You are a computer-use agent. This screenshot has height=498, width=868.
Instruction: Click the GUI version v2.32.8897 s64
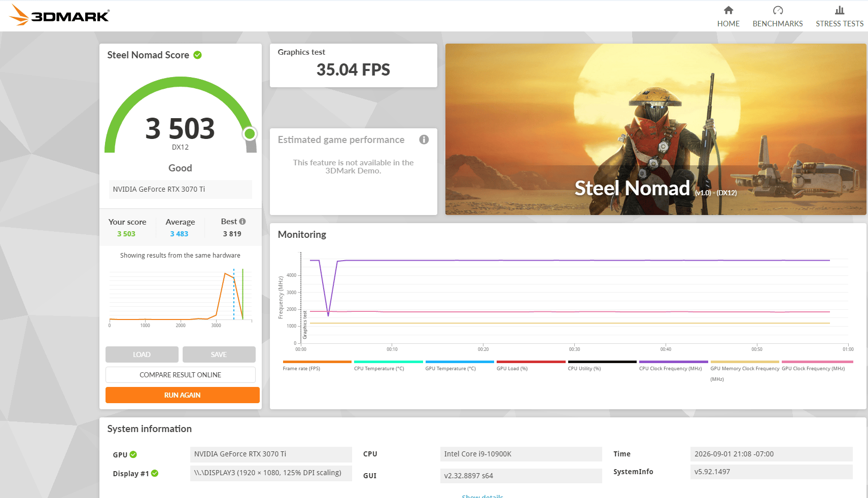521,476
